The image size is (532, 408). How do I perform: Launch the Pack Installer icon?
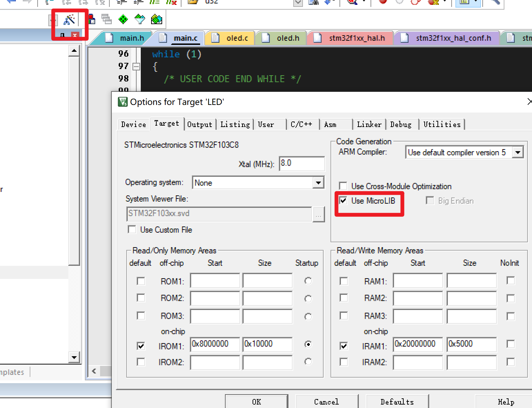click(x=157, y=19)
